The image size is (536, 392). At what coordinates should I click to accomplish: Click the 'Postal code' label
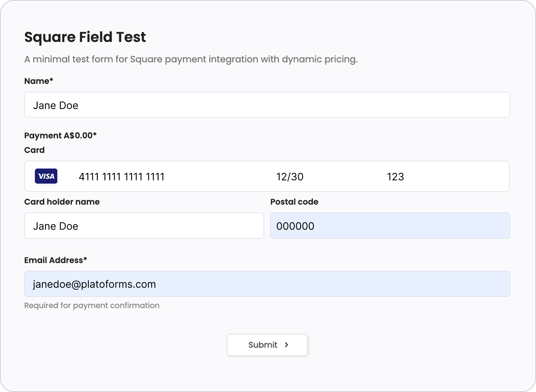click(294, 202)
